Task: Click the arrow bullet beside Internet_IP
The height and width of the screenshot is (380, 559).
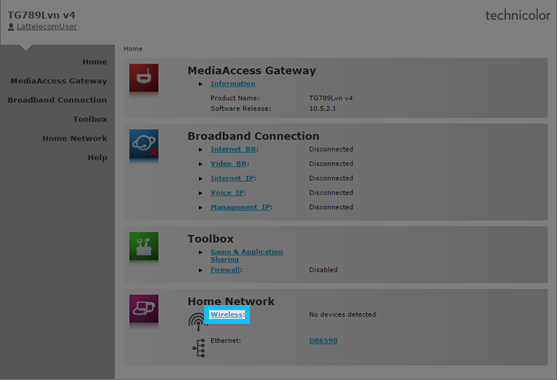Action: [201, 179]
